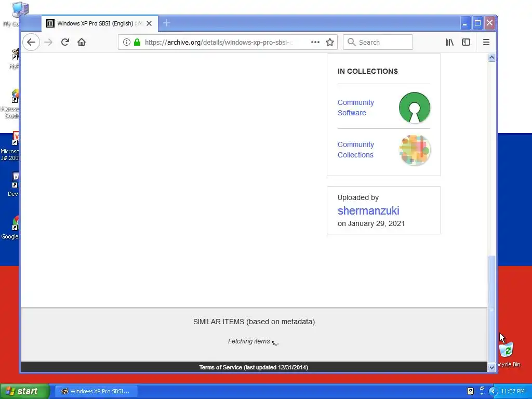532x399 pixels.
Task: Click the colorful Community Collections thumbnail
Action: [x=415, y=150]
